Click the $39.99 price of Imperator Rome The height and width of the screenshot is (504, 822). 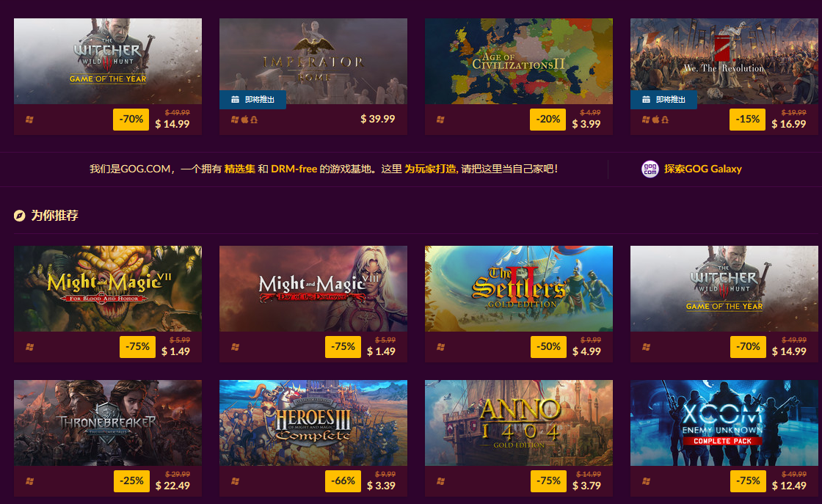click(x=377, y=119)
